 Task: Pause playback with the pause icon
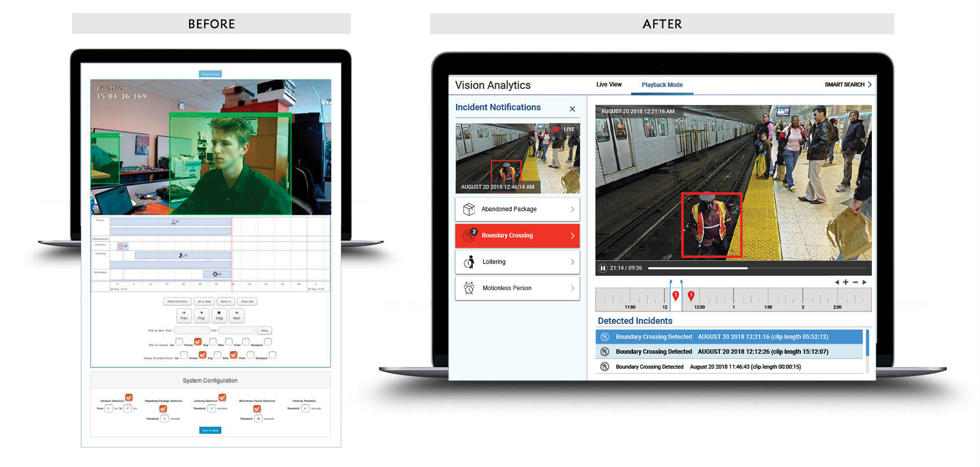point(603,268)
